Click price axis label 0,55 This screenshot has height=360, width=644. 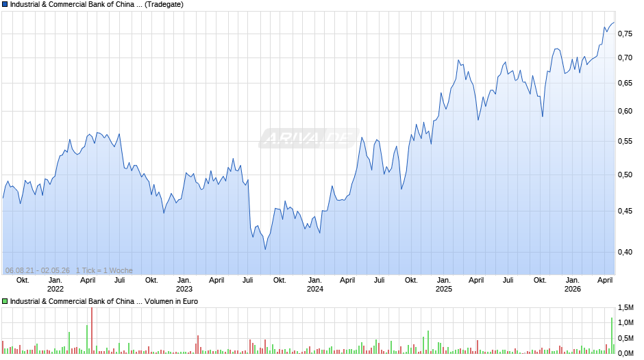(x=625, y=141)
